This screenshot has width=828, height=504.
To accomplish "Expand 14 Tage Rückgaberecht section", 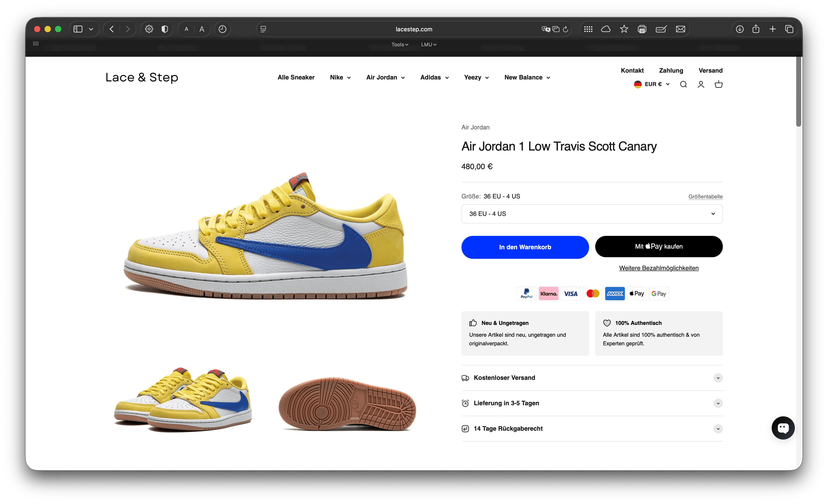I will coord(592,429).
